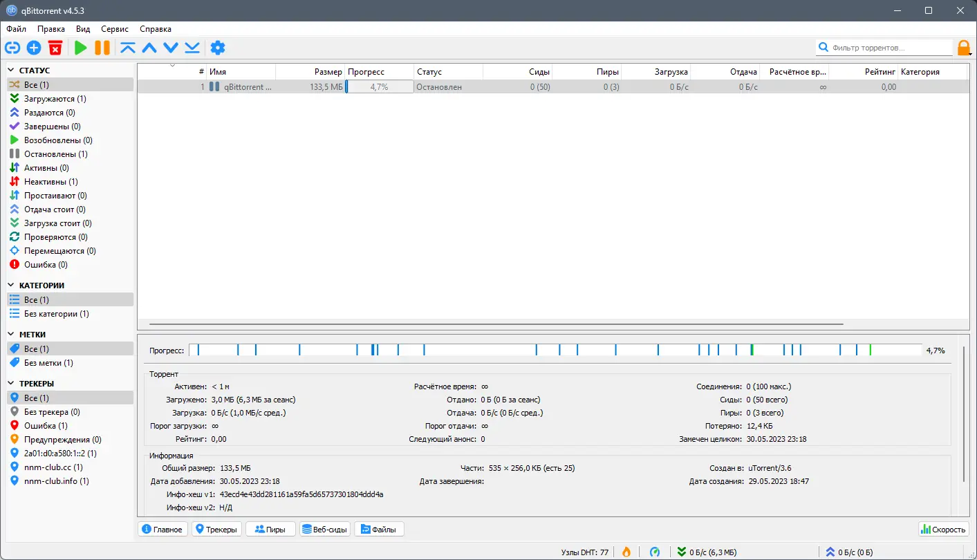Filter by Остановлены (1) status

point(69,154)
